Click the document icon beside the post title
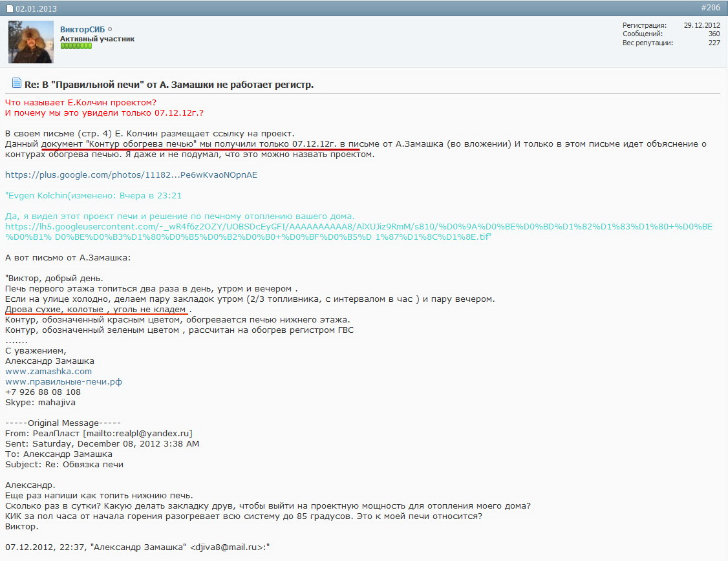This screenshot has width=728, height=561. pyautogui.click(x=17, y=83)
